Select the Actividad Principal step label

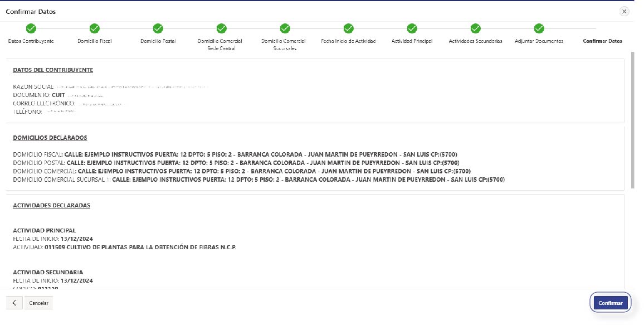[x=412, y=41]
